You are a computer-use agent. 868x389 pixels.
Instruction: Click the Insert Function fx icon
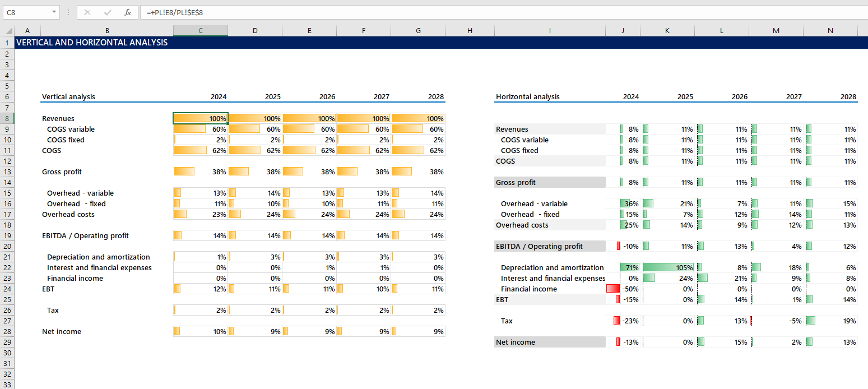pos(128,12)
